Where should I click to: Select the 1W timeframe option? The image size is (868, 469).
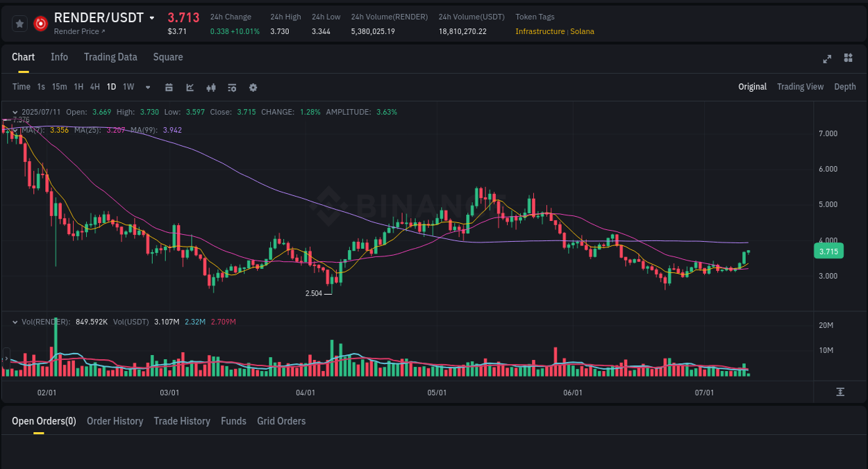click(x=128, y=87)
